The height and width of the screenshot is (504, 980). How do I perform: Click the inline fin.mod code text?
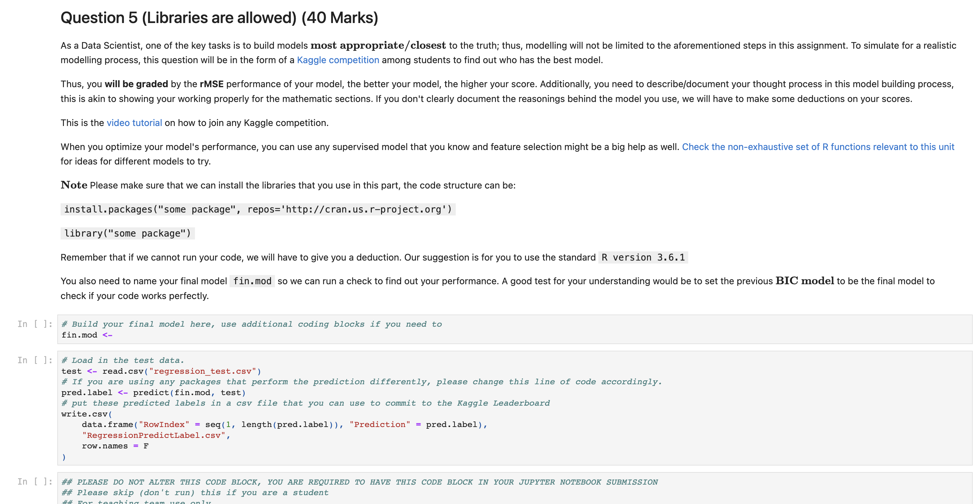tap(252, 281)
